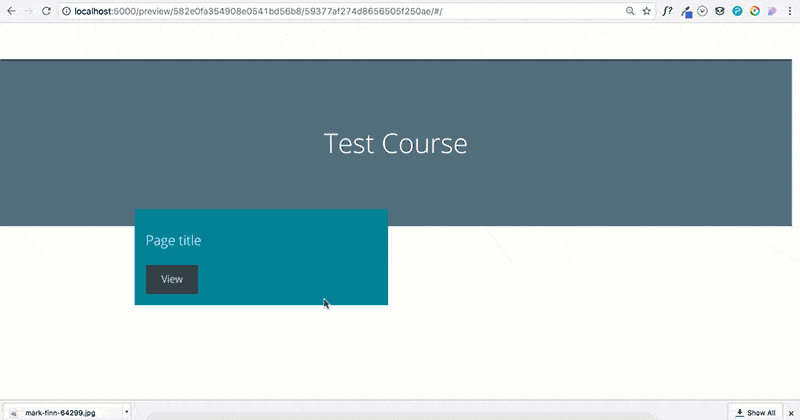Bookmark this page with the star
The width and height of the screenshot is (800, 420).
click(x=646, y=11)
